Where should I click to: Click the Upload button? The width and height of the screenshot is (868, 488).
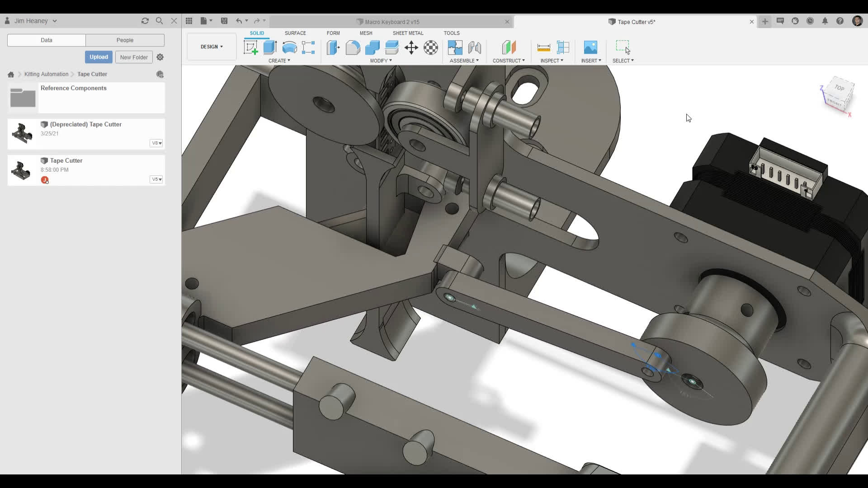tap(99, 57)
